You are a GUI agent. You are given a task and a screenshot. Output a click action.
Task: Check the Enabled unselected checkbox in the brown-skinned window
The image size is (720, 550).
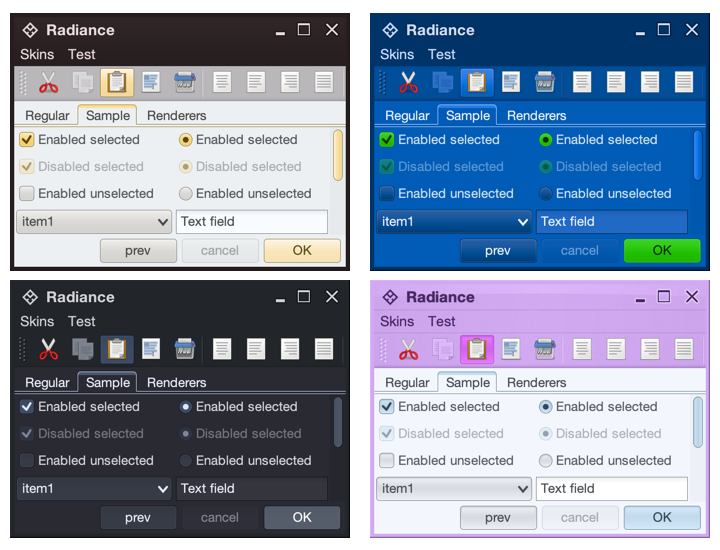[27, 193]
